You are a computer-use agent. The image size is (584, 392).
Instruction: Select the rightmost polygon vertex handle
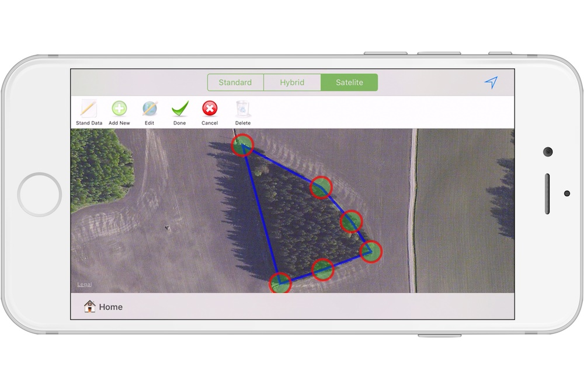pos(371,251)
